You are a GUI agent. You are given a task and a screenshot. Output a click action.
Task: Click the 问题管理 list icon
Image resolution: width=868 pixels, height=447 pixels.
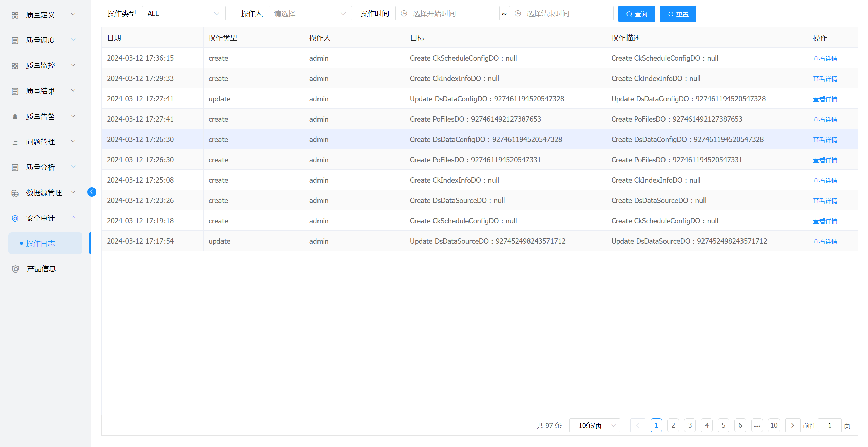[15, 142]
